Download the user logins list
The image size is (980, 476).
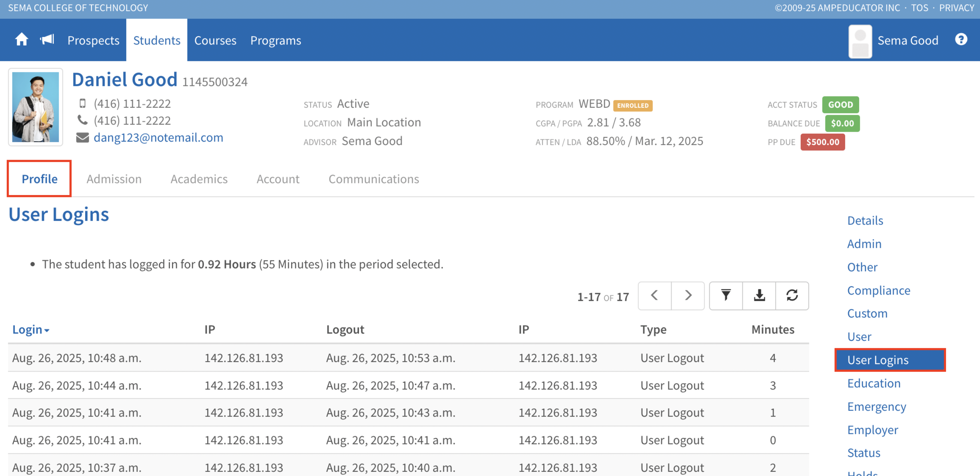[x=759, y=296]
